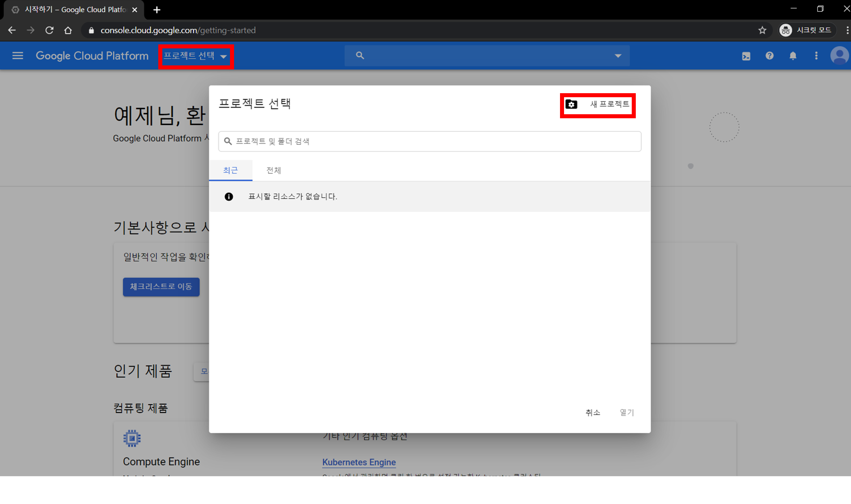Click the 취소 button
The width and height of the screenshot is (851, 504).
tap(593, 412)
